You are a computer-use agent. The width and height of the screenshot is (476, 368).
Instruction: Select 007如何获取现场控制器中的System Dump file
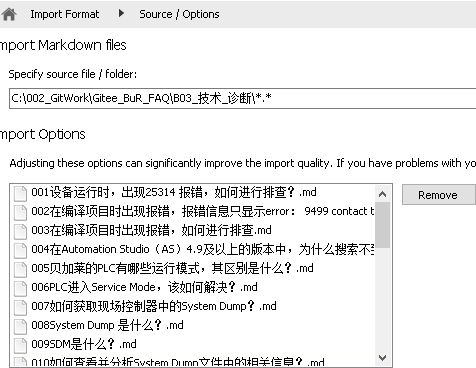(154, 306)
